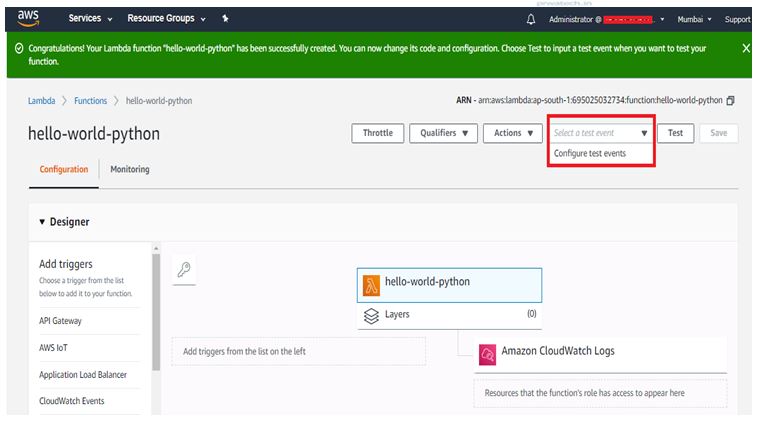Dismiss the green success banner
This screenshot has height=430, width=762.
click(746, 48)
